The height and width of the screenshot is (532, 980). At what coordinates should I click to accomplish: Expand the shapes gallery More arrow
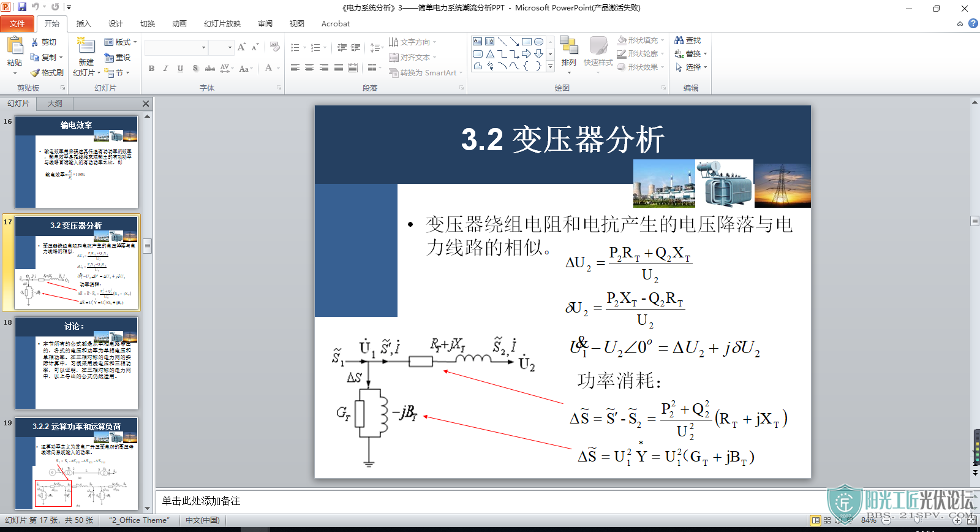pos(550,66)
